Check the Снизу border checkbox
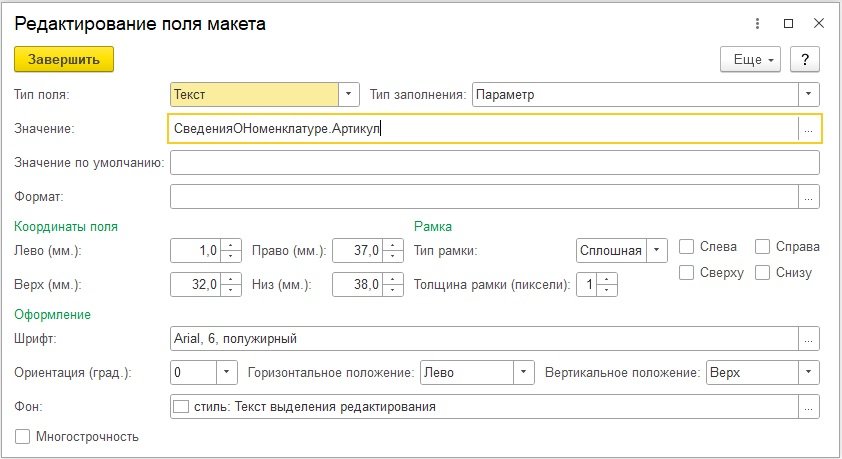The height and width of the screenshot is (459, 842). click(x=762, y=272)
